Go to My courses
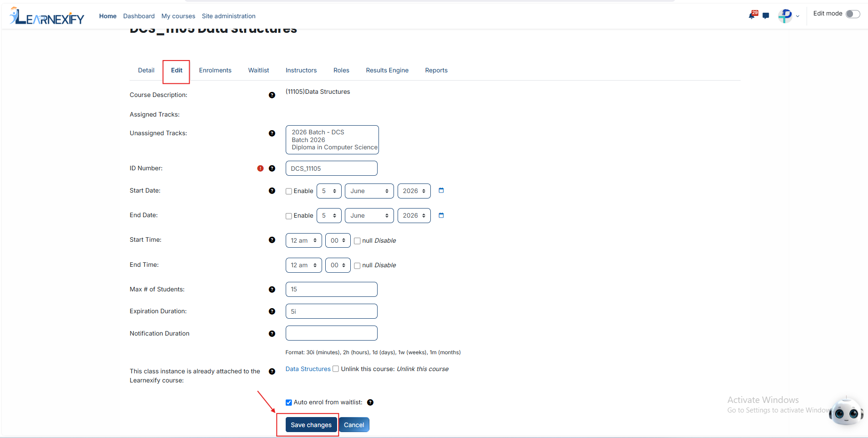This screenshot has width=868, height=438. (x=178, y=16)
